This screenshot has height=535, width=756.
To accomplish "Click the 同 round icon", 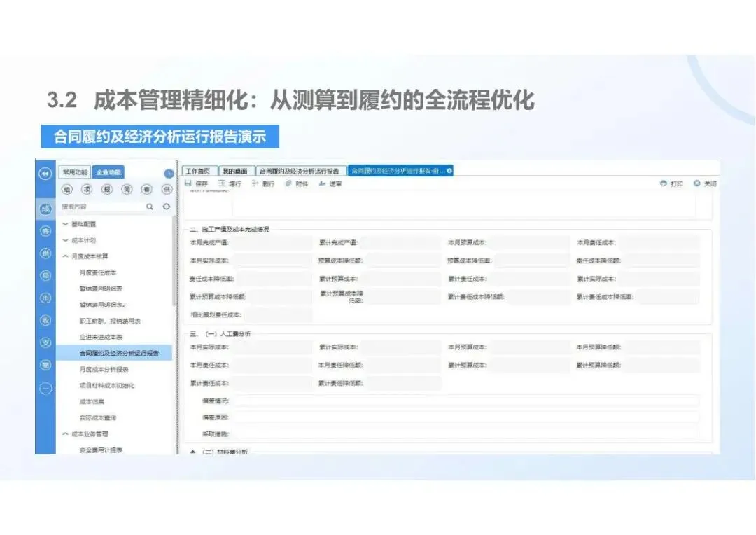I will click(x=127, y=190).
